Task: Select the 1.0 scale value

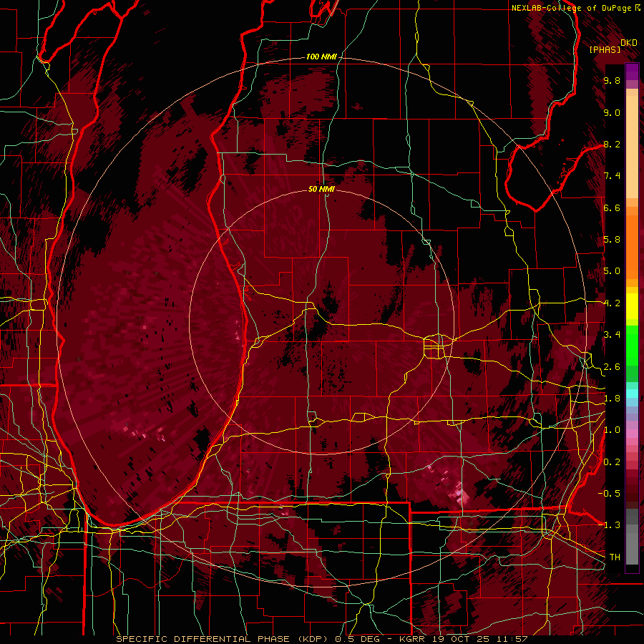Action: click(612, 430)
